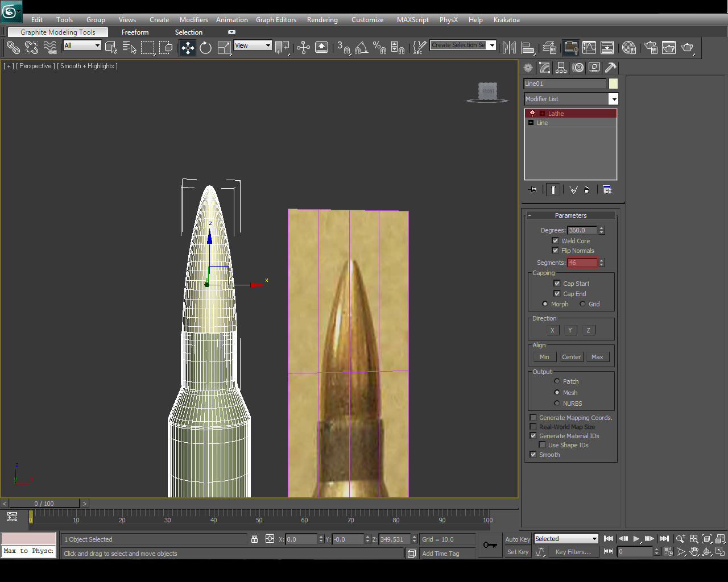Viewport: 728px width, 582px height.
Task: Open the object color swatch beside Line01
Action: pos(614,84)
